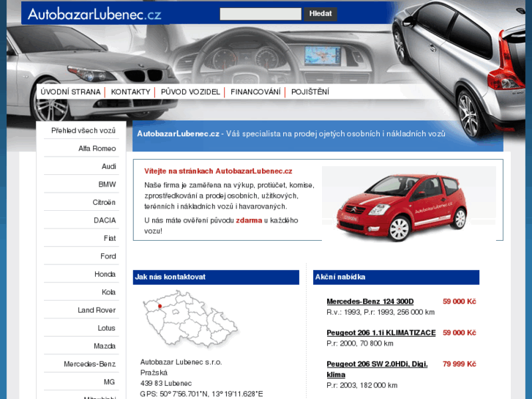Click 'Autobazar Lubenec s.r.o.' company name
Image resolution: width=532 pixels, height=399 pixels.
[x=181, y=362]
